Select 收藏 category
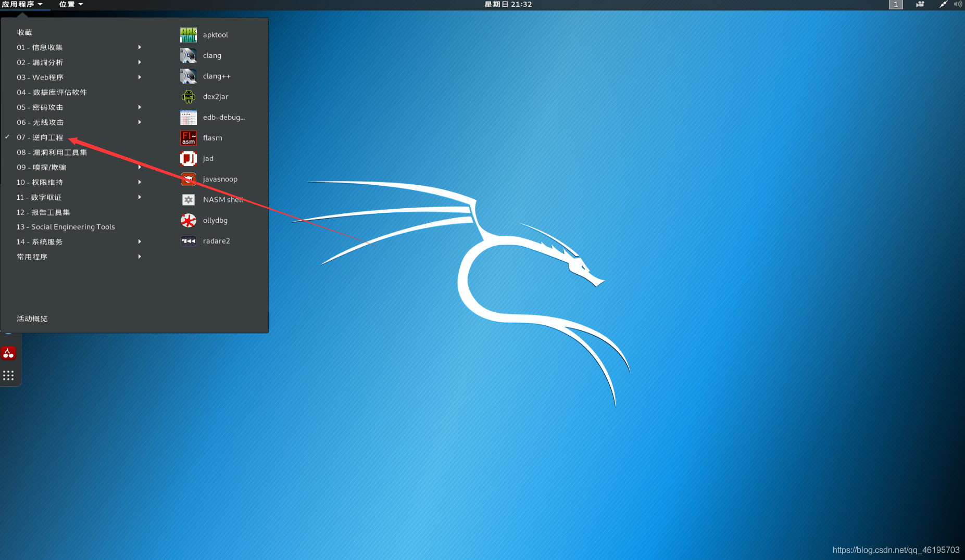Image resolution: width=965 pixels, height=560 pixels. click(24, 32)
